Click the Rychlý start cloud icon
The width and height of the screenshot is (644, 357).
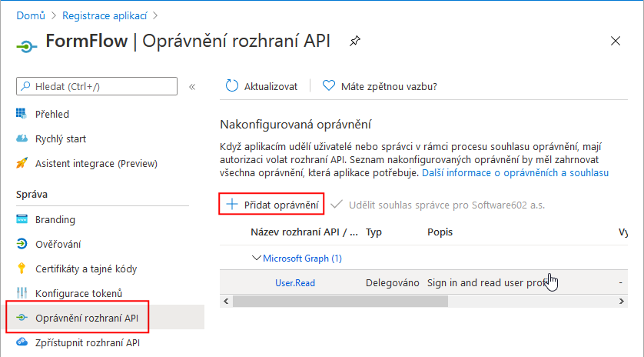coord(22,138)
